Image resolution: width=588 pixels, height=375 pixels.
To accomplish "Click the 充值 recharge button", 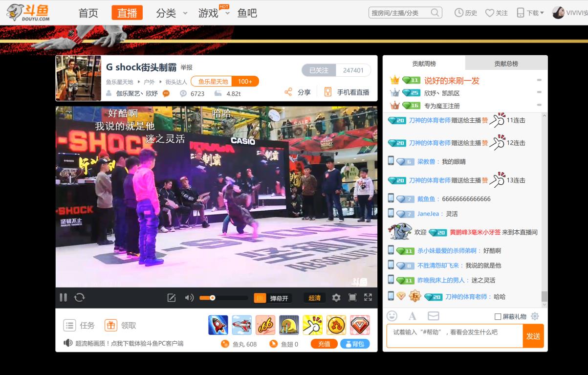I will click(x=324, y=344).
